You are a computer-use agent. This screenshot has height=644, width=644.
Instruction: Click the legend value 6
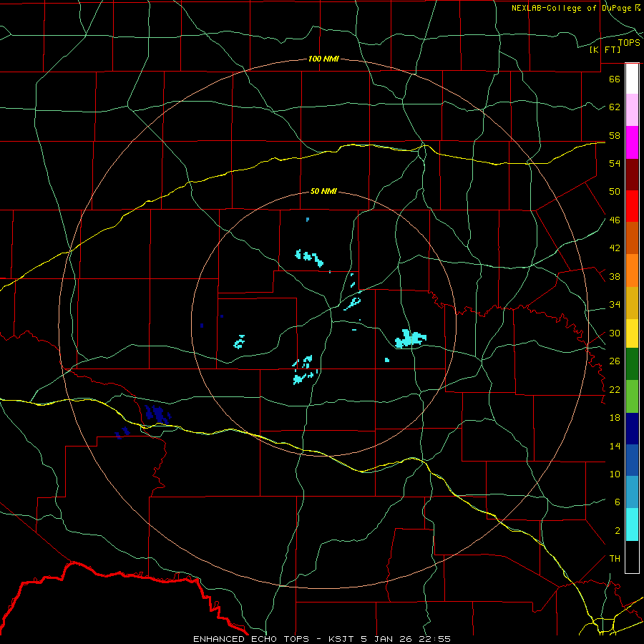coord(618,502)
